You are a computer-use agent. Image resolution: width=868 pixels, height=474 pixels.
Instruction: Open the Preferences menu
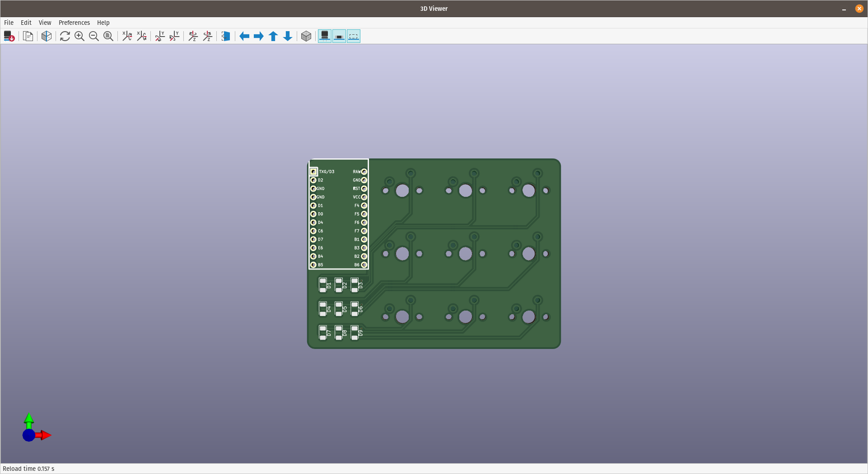(74, 23)
